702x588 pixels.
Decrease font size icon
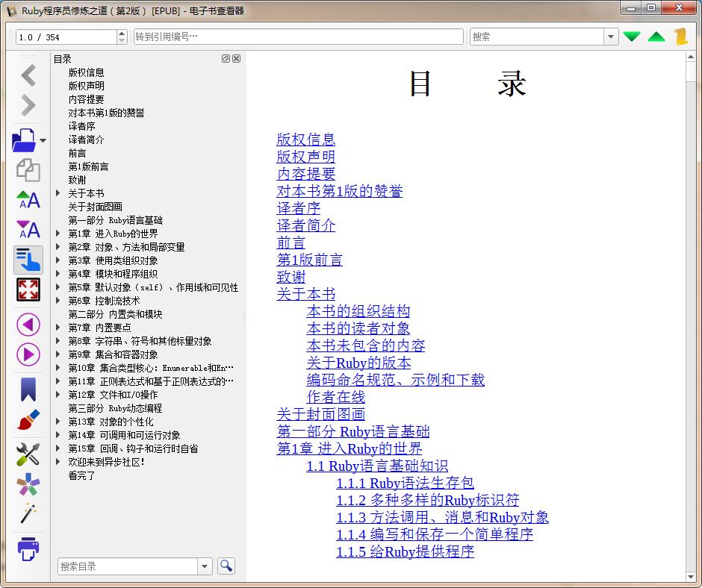[28, 230]
